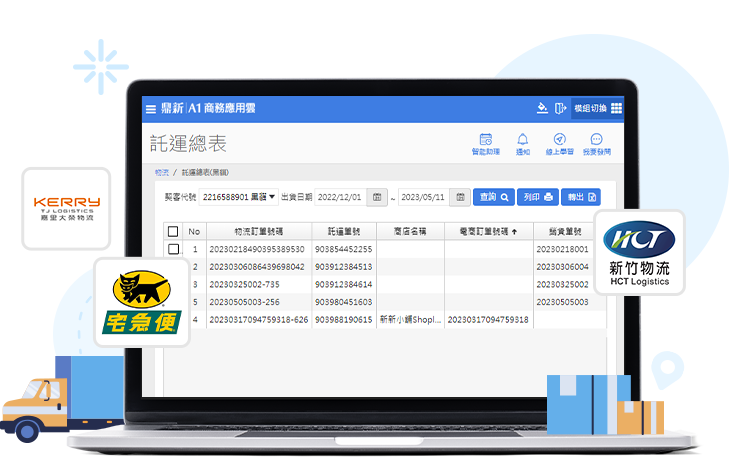The width and height of the screenshot is (729, 457).
Task: Click the 列印 print button
Action: pos(538,197)
